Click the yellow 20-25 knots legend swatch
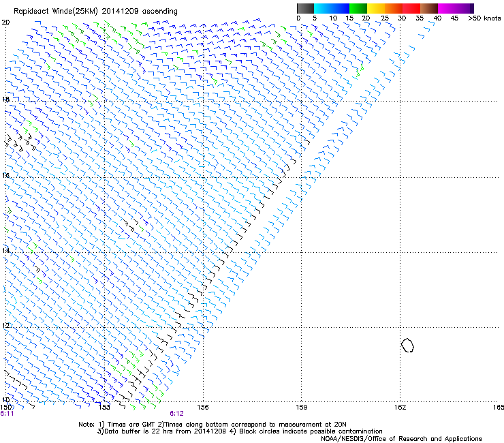 point(376,8)
